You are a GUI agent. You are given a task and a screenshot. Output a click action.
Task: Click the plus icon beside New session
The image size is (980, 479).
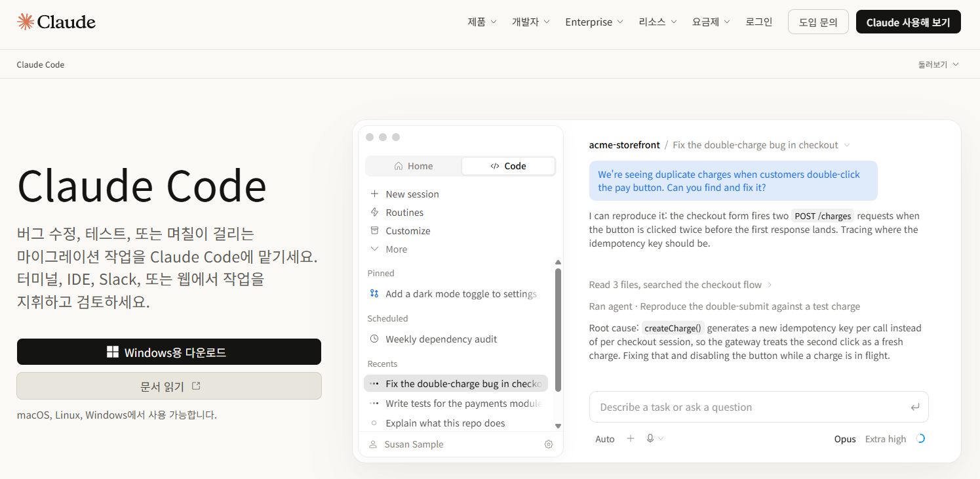point(375,194)
